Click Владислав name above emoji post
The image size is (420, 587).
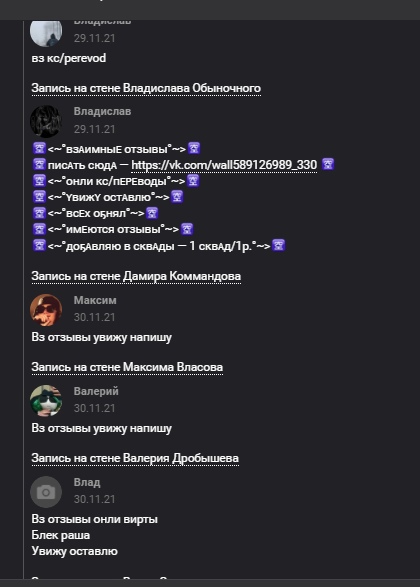(x=102, y=112)
